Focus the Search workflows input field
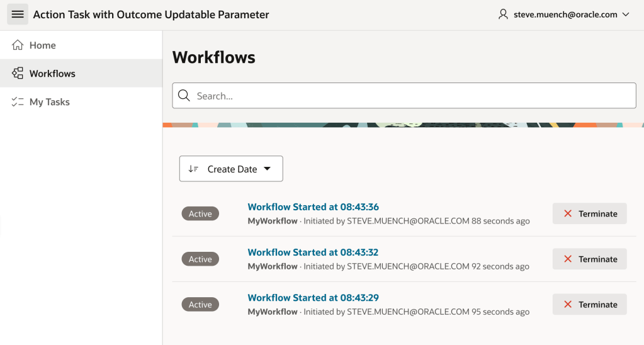Image resolution: width=644 pixels, height=345 pixels. click(x=409, y=96)
